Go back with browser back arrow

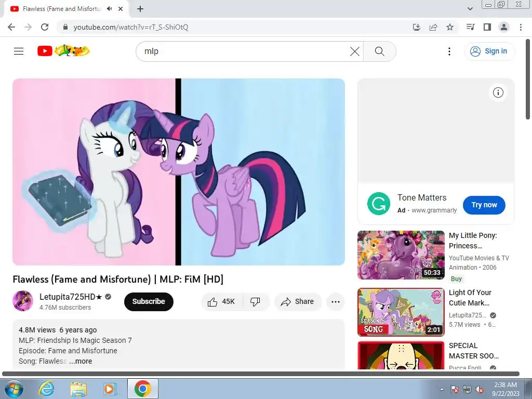(x=11, y=27)
